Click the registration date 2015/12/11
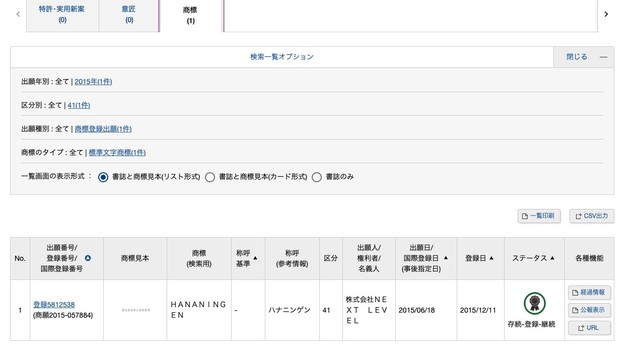The image size is (640, 362). (x=478, y=310)
